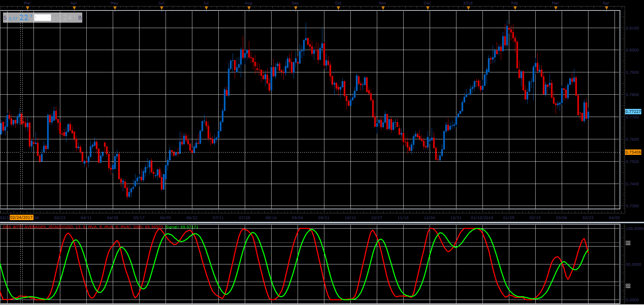This screenshot has width=644, height=305.
Task: Click the blue 0.77227 current price label
Action: tap(633, 112)
